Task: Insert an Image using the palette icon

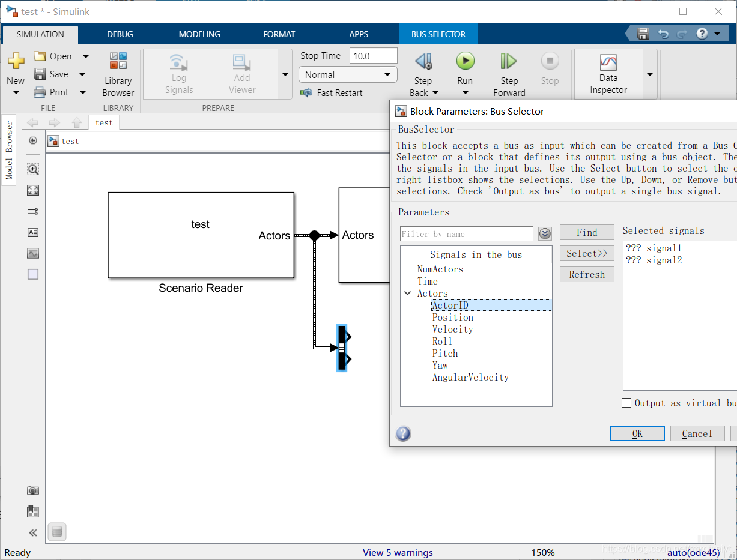Action: click(33, 253)
